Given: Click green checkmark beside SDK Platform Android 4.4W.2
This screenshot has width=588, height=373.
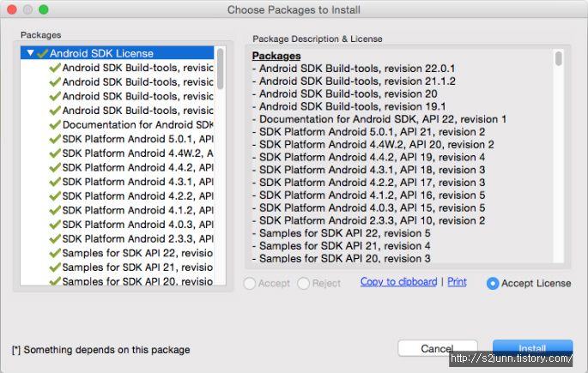Looking at the screenshot, I should tap(55, 153).
